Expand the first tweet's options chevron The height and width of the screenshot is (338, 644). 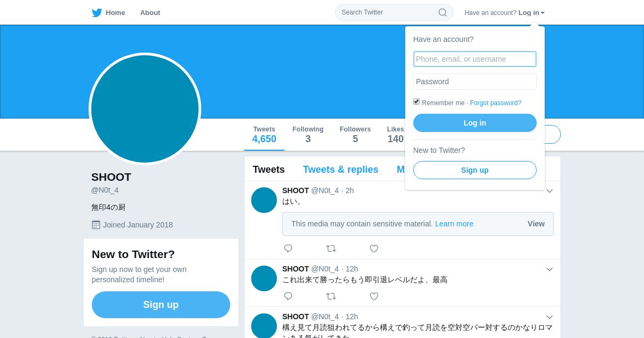550,191
